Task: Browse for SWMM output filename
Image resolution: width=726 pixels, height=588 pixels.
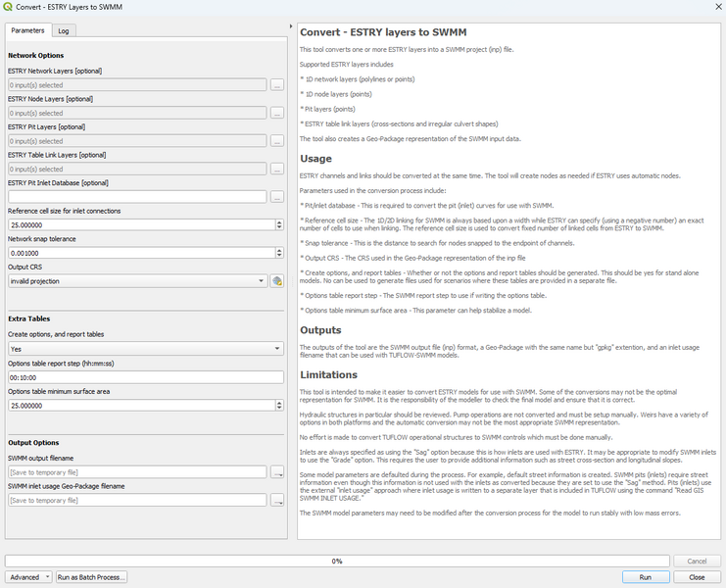Action: [277, 472]
